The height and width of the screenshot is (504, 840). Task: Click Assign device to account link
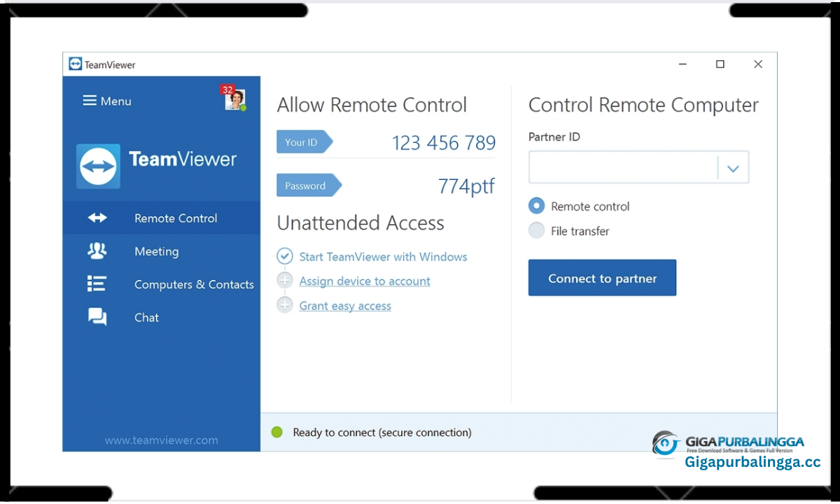[365, 281]
